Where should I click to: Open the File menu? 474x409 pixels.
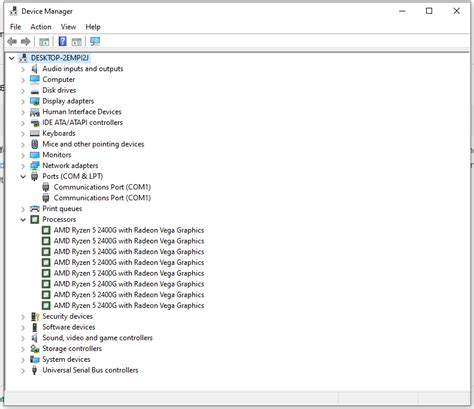[x=15, y=27]
